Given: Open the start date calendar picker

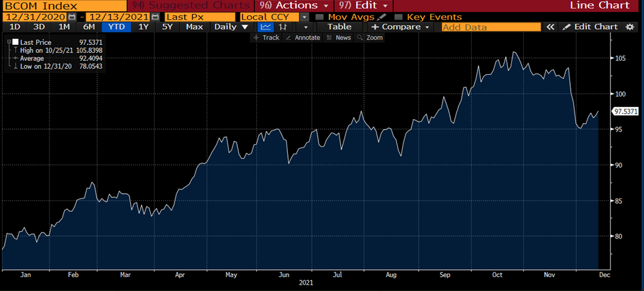Looking at the screenshot, I should click(x=72, y=17).
